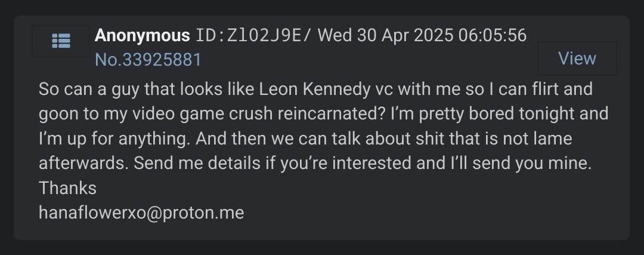Select the Anonymous poster name
This screenshot has height=255, width=644.
point(142,36)
